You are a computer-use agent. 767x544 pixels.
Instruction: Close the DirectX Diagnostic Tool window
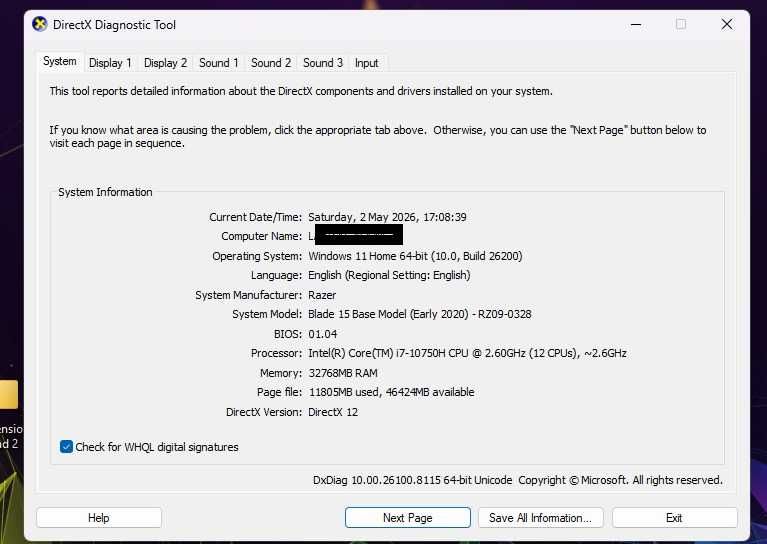pos(727,24)
